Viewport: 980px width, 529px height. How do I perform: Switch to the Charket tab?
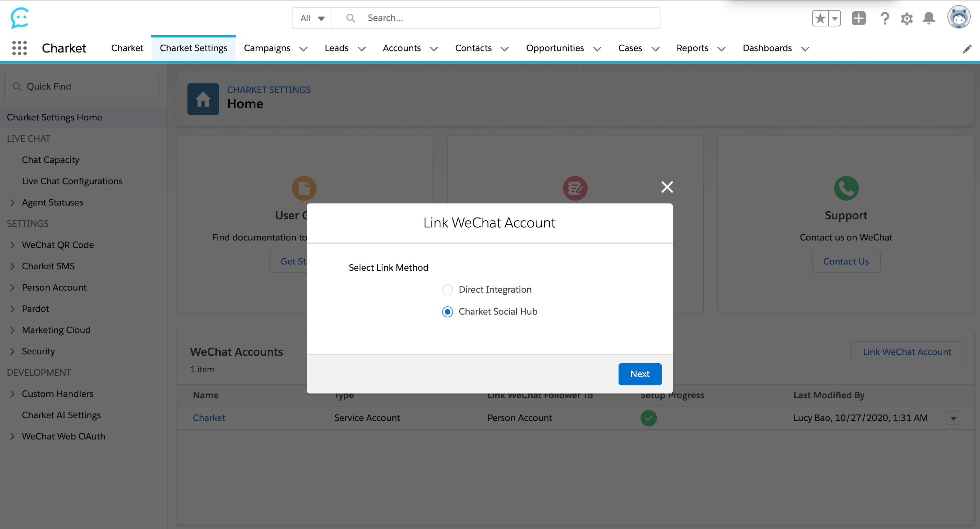(127, 48)
